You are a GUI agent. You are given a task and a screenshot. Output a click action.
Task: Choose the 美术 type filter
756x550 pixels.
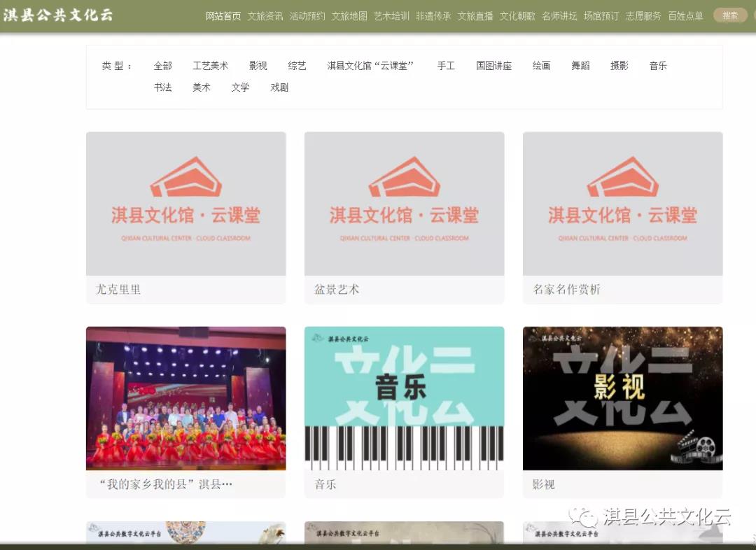tap(201, 87)
